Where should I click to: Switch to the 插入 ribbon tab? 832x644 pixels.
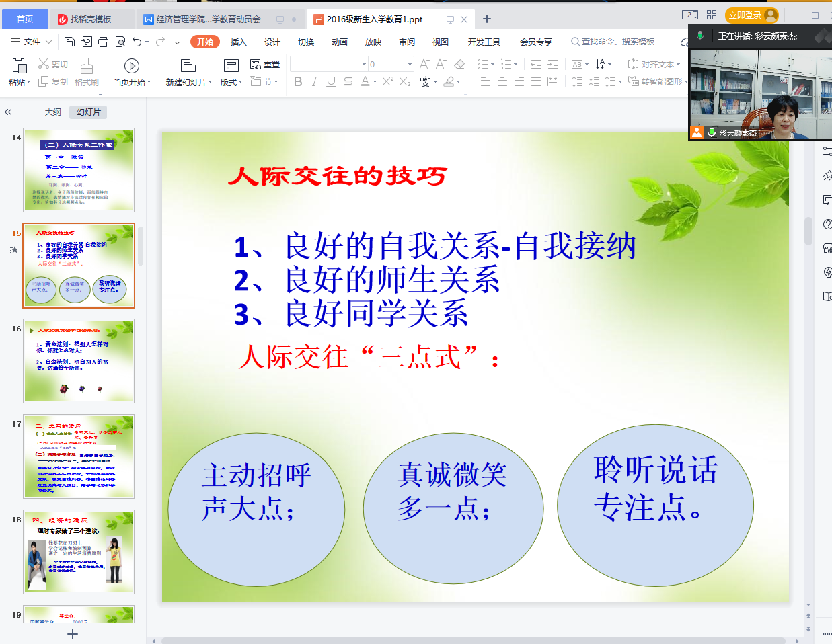[x=238, y=42]
